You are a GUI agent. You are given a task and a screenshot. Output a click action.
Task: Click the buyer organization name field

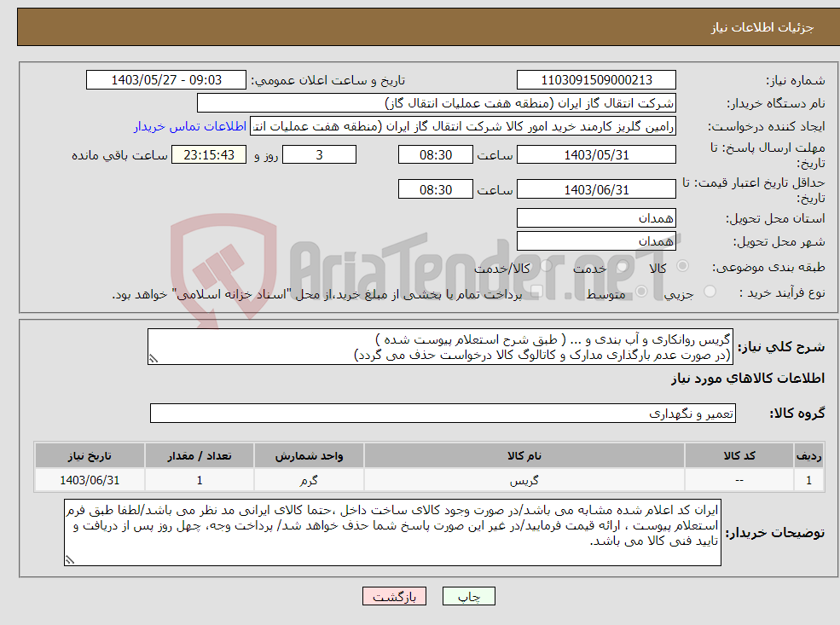pos(437,103)
